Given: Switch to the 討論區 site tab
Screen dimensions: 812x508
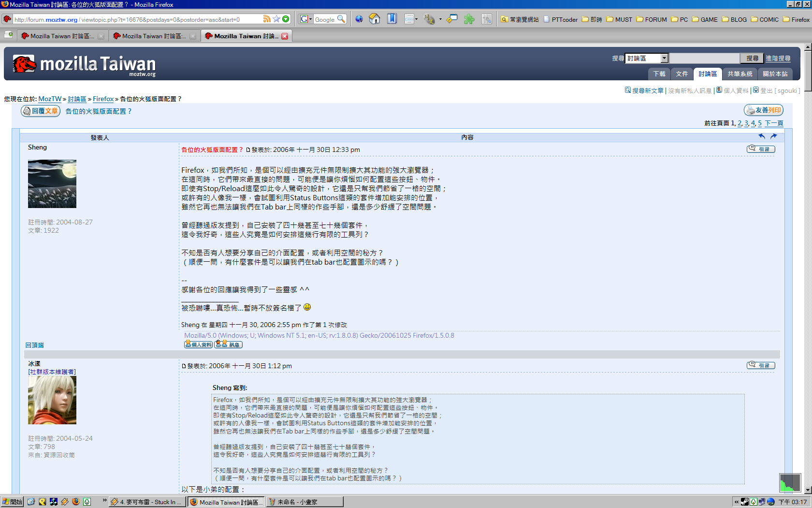Looking at the screenshot, I should point(708,74).
